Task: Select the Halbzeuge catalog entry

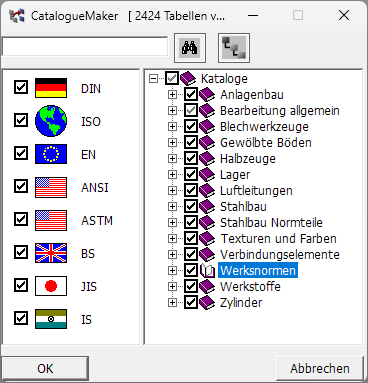Action: [x=248, y=158]
